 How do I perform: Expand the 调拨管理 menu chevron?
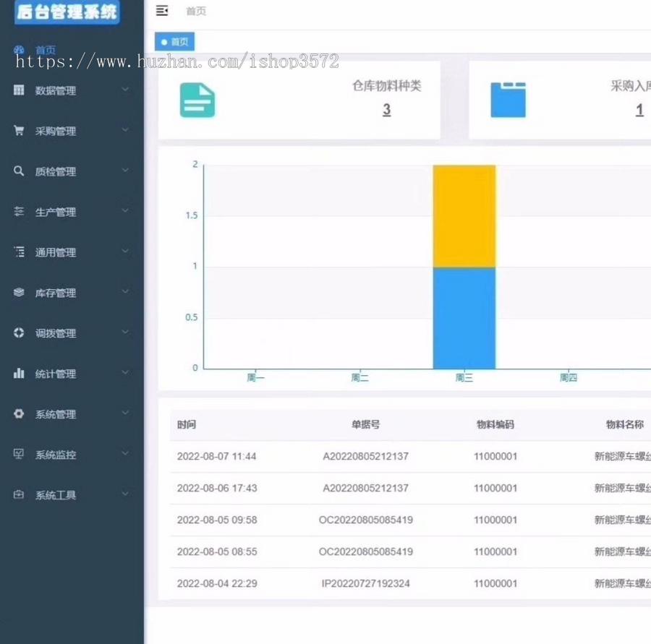(125, 332)
